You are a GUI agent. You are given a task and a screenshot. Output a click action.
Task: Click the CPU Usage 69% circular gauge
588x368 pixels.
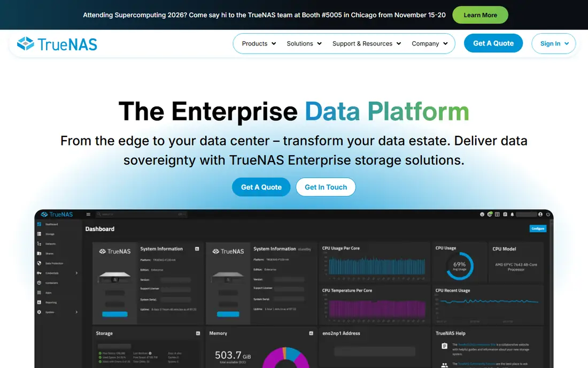click(460, 266)
